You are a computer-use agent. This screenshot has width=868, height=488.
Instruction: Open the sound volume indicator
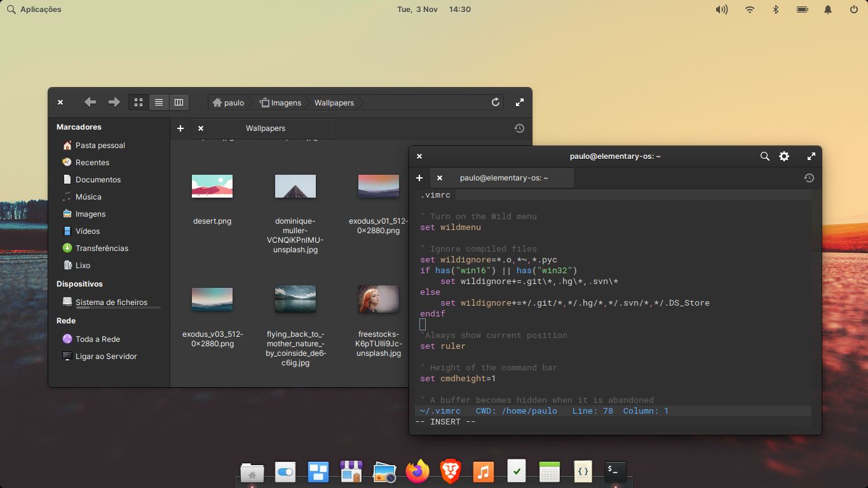click(x=721, y=10)
